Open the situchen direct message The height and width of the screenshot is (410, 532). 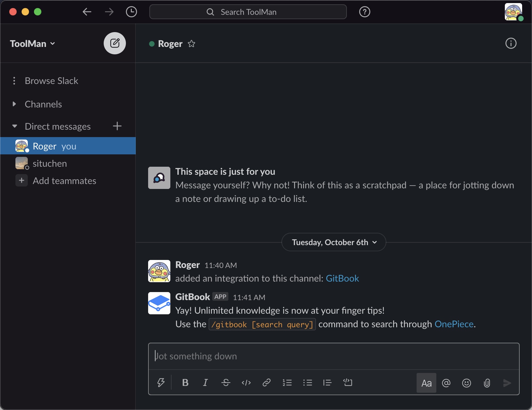click(68, 163)
